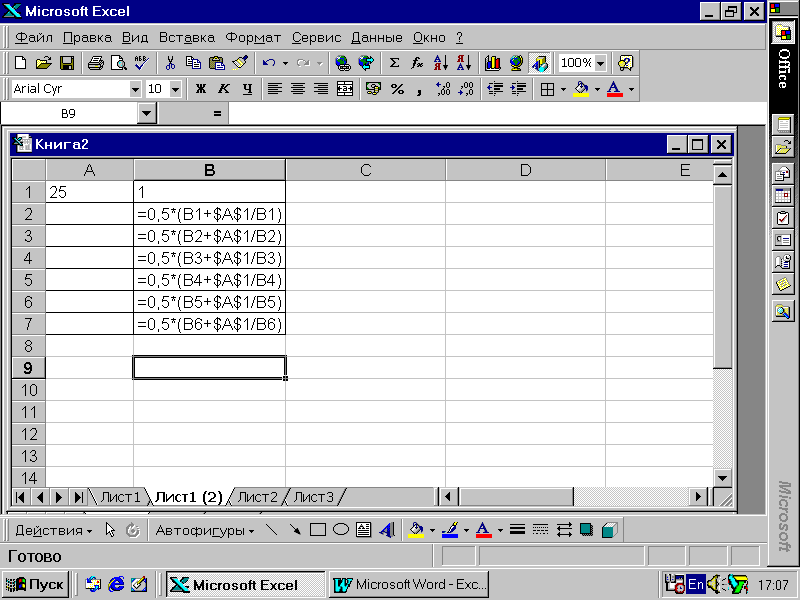Viewport: 800px width, 600px height.
Task: Align text left in the cell
Action: tap(275, 89)
